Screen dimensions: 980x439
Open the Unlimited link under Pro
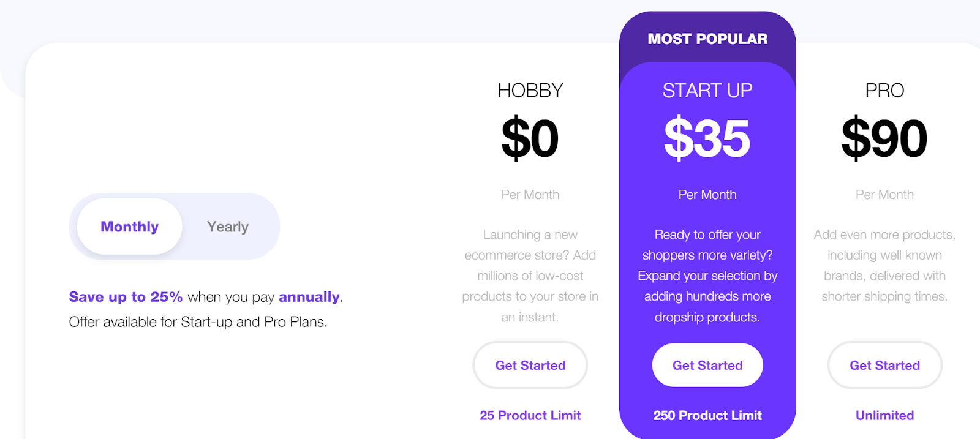(884, 415)
